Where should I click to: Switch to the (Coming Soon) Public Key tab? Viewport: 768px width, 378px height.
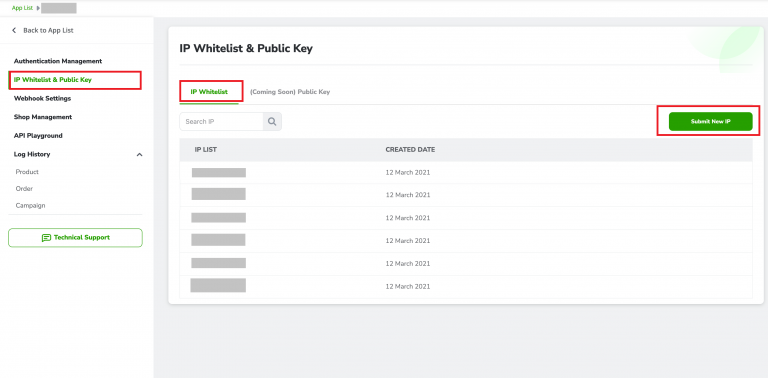(290, 92)
